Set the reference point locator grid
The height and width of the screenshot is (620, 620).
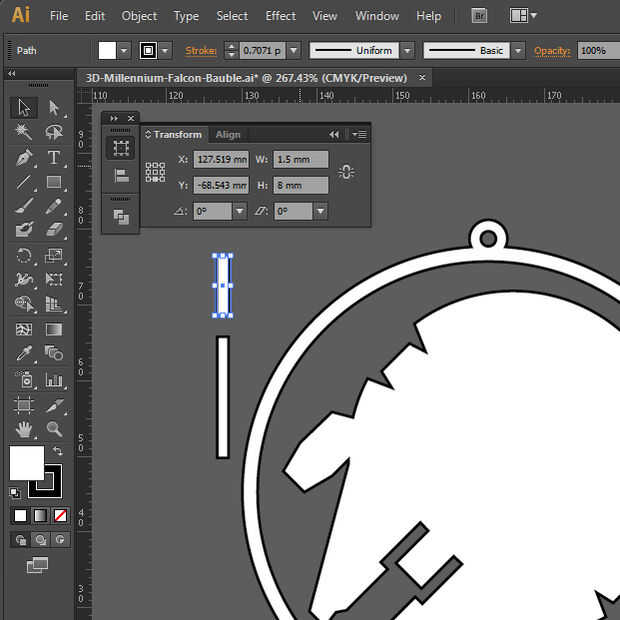(x=155, y=172)
